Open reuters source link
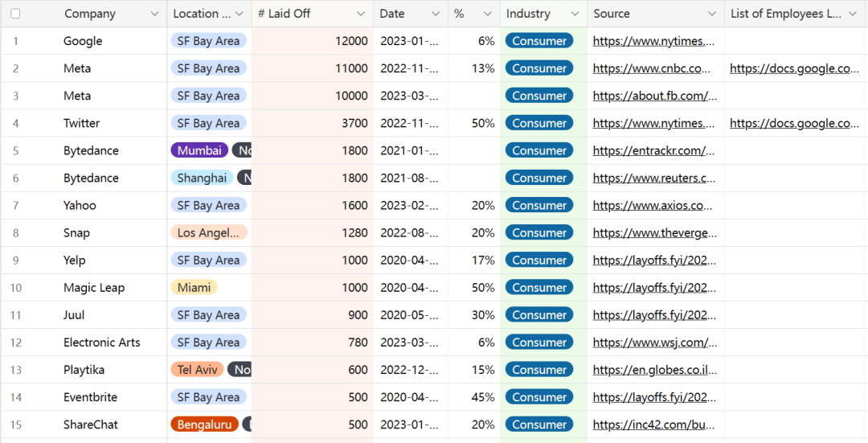 (x=653, y=178)
